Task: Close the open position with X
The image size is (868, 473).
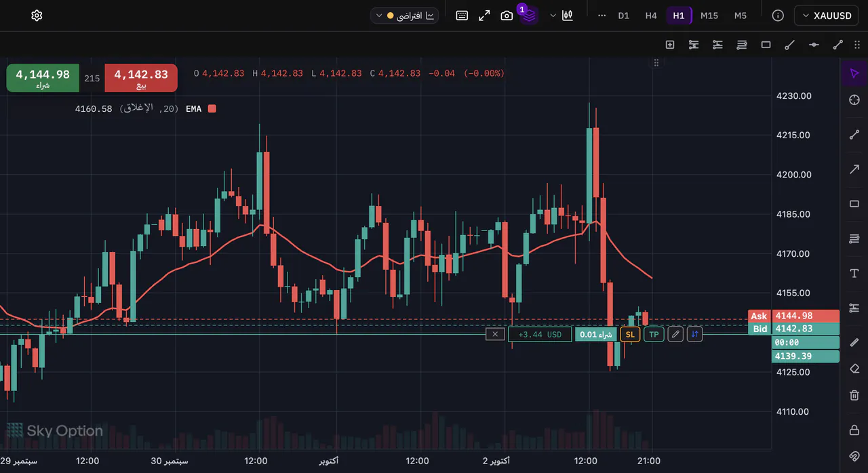Action: [495, 334]
